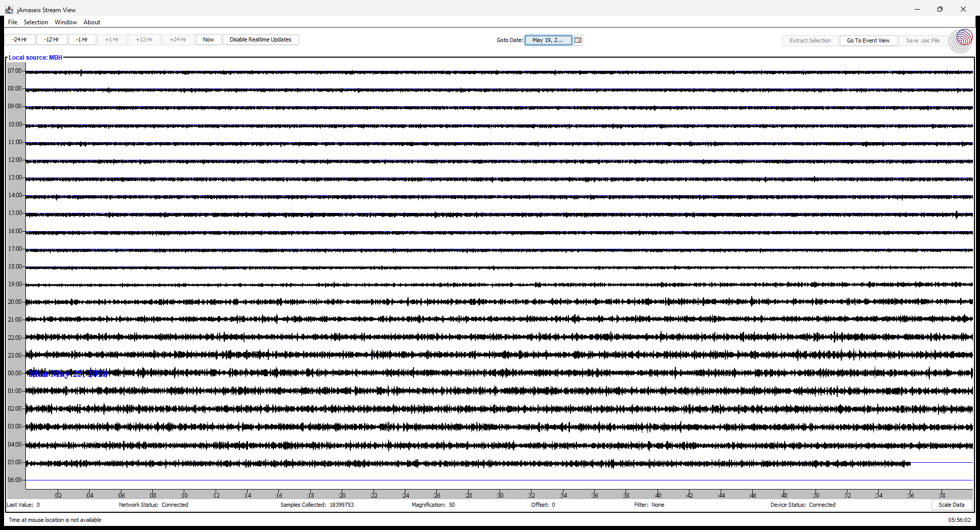Select the 06:00 trace row label
Screen dimensions: 980x530
point(15,480)
